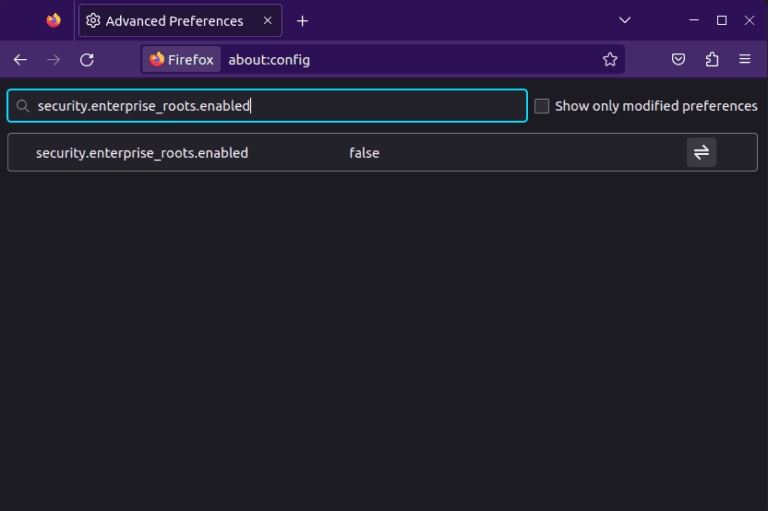The height and width of the screenshot is (511, 768).
Task: Maximize the Firefox window
Action: (x=721, y=20)
